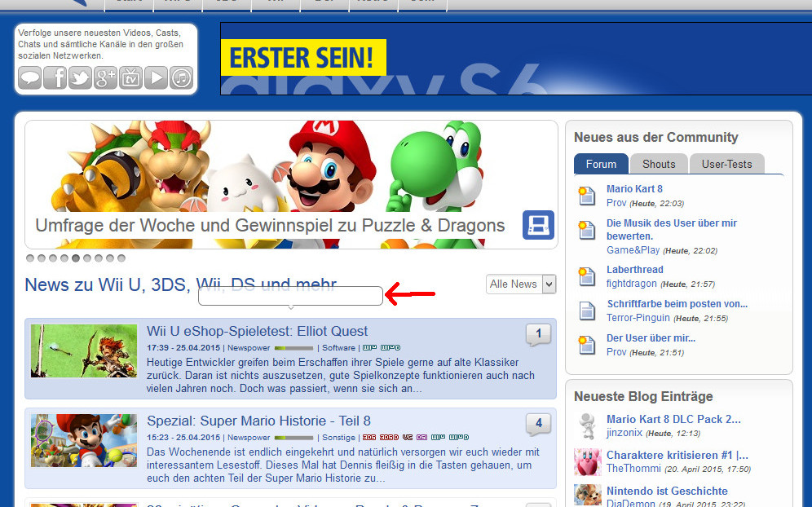The width and height of the screenshot is (812, 507).
Task: Click the timestamp 17:39 - 25.04.2015
Action: click(x=183, y=348)
